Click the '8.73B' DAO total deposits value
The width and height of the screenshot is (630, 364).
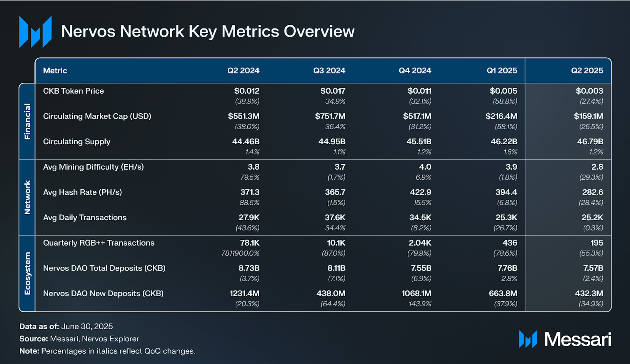[x=249, y=268]
